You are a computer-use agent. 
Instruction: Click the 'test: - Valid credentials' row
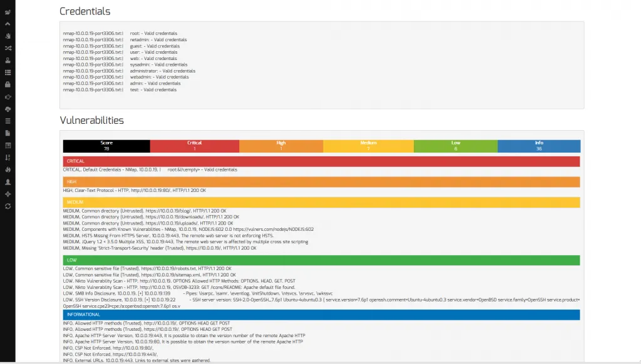(120, 90)
